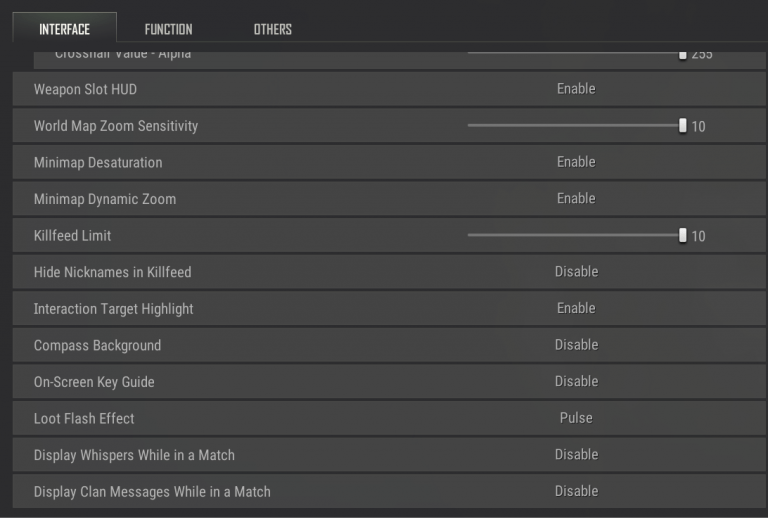Click the Crosshair Alpha slider handle
The width and height of the screenshot is (768, 522).
683,55
